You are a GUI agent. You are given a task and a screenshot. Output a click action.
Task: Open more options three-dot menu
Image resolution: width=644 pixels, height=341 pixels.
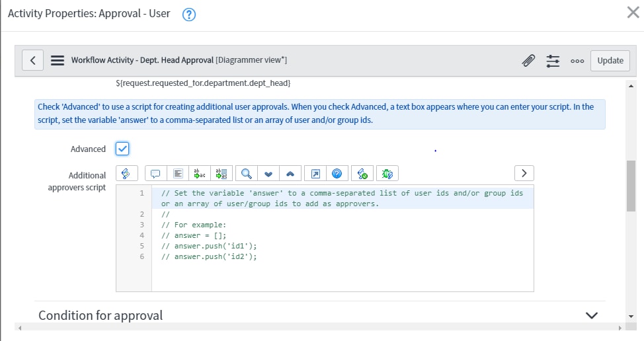(x=577, y=61)
